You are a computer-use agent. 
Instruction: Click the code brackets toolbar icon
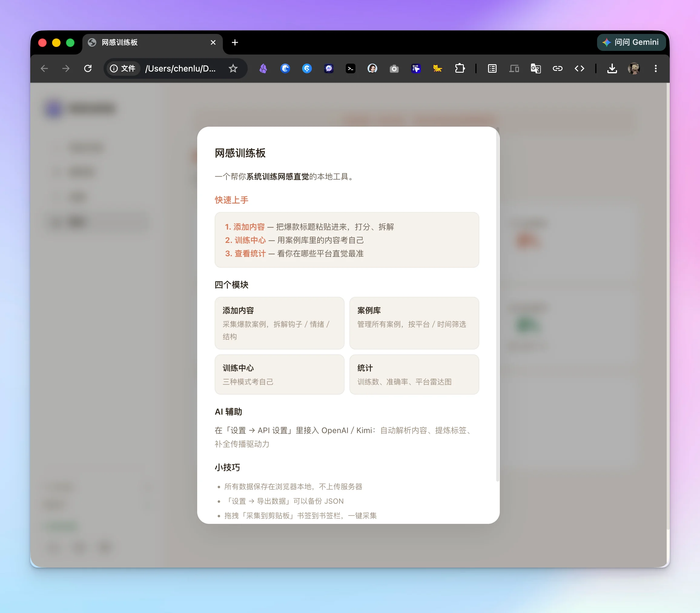click(579, 68)
